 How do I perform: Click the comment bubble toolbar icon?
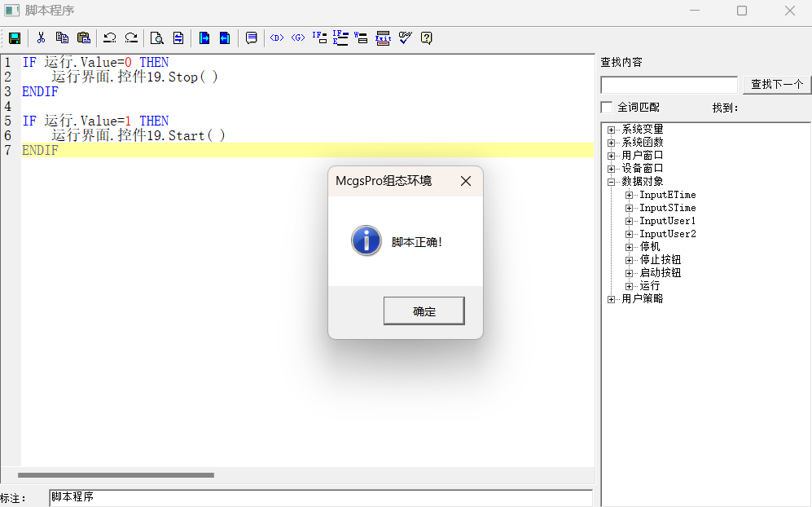(252, 37)
